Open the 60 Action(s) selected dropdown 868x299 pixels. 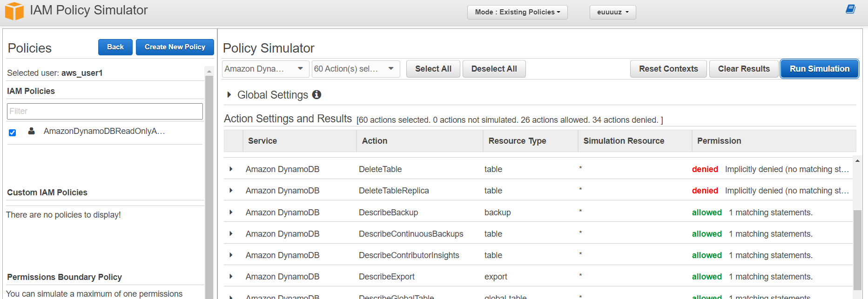[356, 69]
